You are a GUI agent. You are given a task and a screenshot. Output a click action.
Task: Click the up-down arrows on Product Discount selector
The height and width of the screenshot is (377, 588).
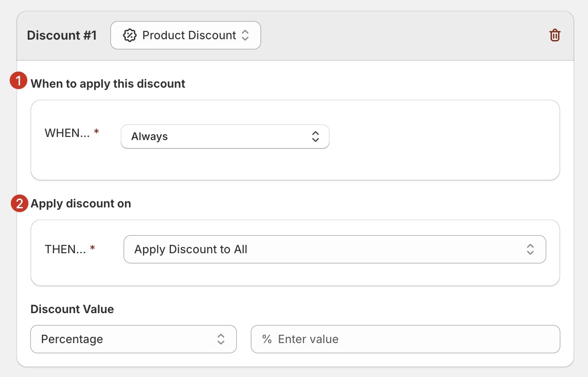pos(245,35)
